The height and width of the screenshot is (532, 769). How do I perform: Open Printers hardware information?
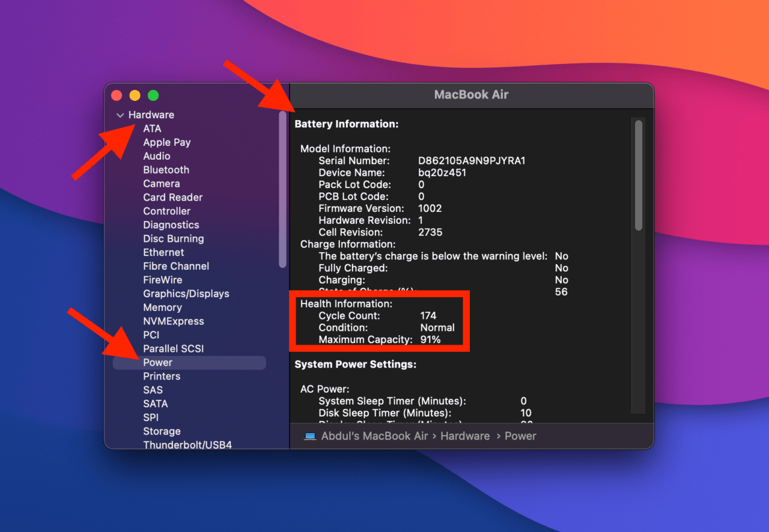click(160, 376)
